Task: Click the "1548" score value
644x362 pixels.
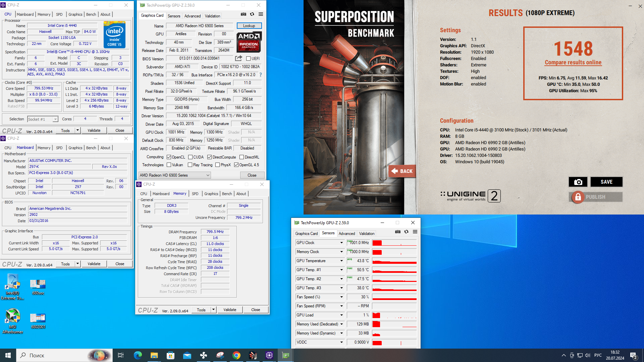Action: click(573, 49)
